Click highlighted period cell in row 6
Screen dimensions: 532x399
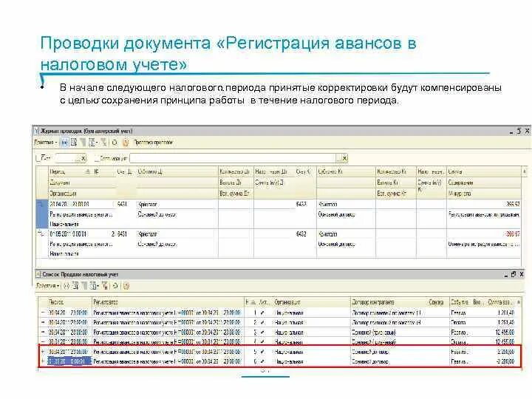click(x=69, y=361)
